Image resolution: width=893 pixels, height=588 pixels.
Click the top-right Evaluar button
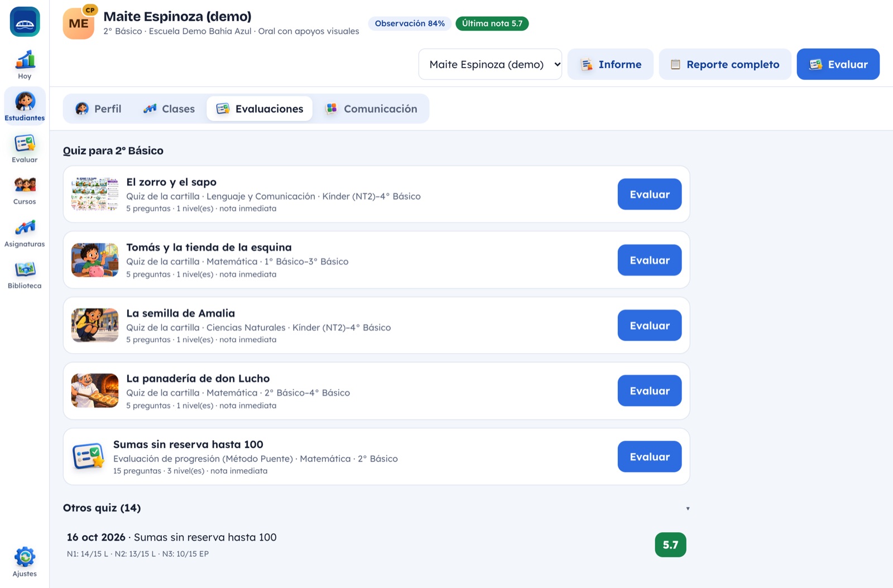point(838,64)
